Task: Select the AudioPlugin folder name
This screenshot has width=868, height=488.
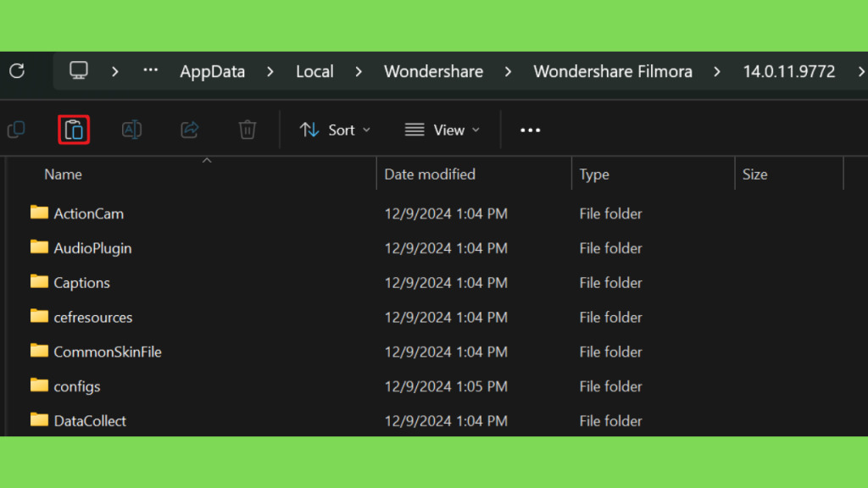Action: click(x=92, y=248)
